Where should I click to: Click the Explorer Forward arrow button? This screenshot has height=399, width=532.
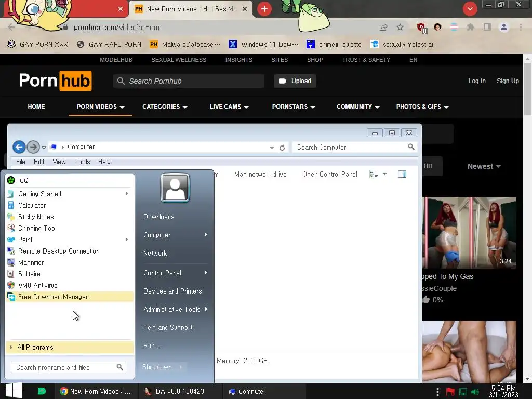(33, 147)
